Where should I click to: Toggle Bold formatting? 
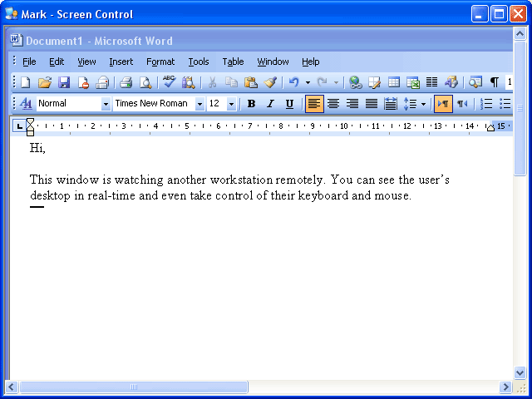pyautogui.click(x=251, y=103)
